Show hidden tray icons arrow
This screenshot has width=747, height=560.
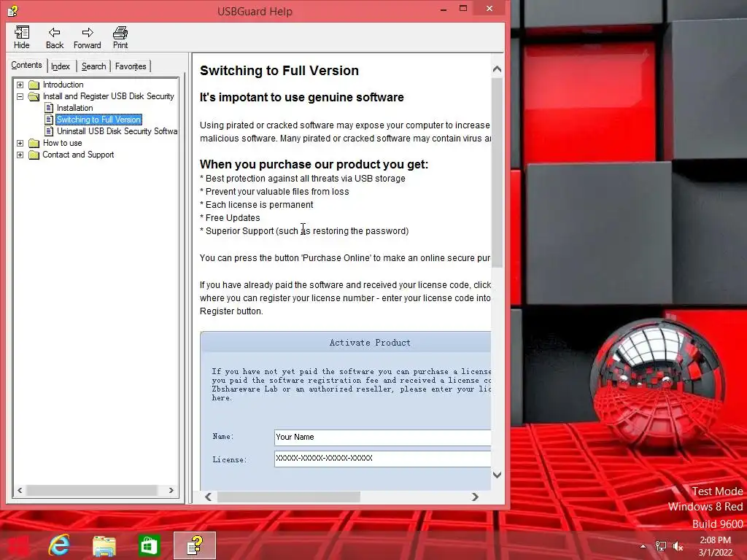coord(643,546)
